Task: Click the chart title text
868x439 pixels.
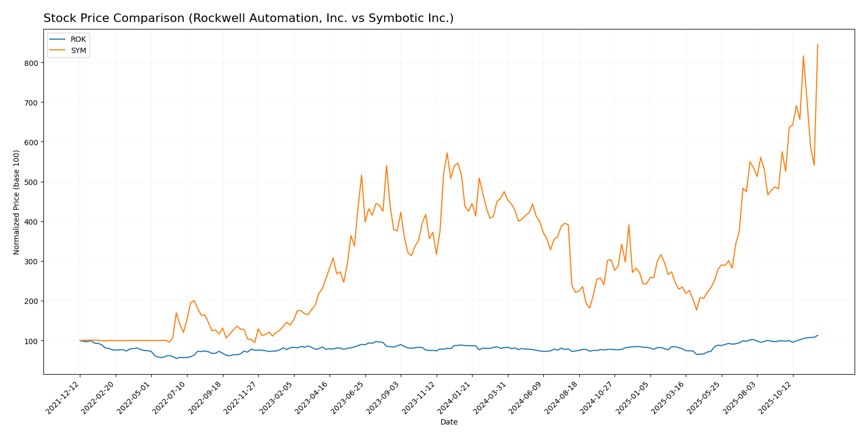Action: pyautogui.click(x=248, y=18)
